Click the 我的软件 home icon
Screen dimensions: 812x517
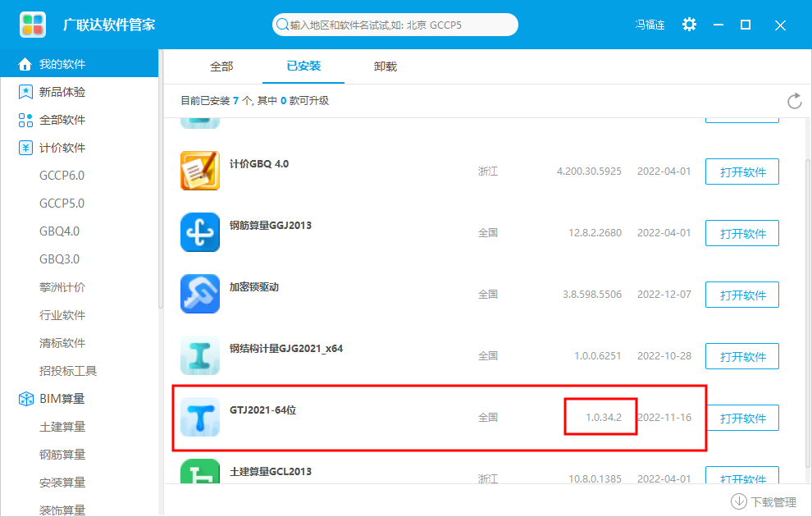click(x=25, y=64)
